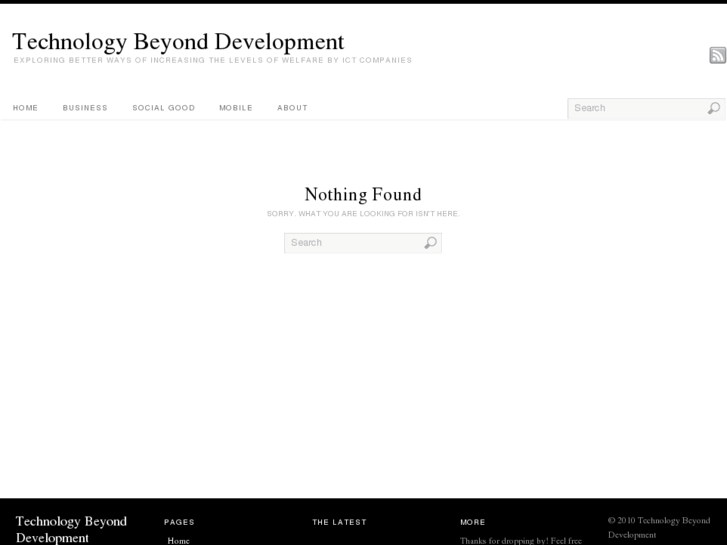
Task: Open the Home link under Pages footer
Action: click(179, 541)
